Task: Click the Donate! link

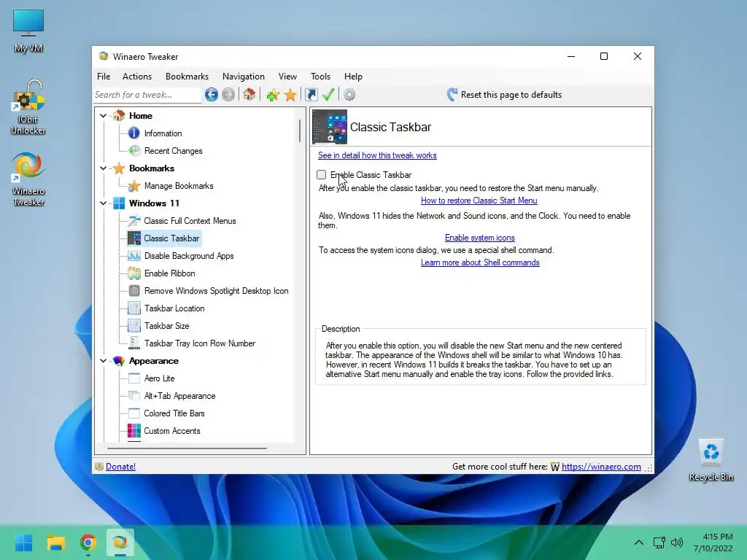Action: coord(120,467)
